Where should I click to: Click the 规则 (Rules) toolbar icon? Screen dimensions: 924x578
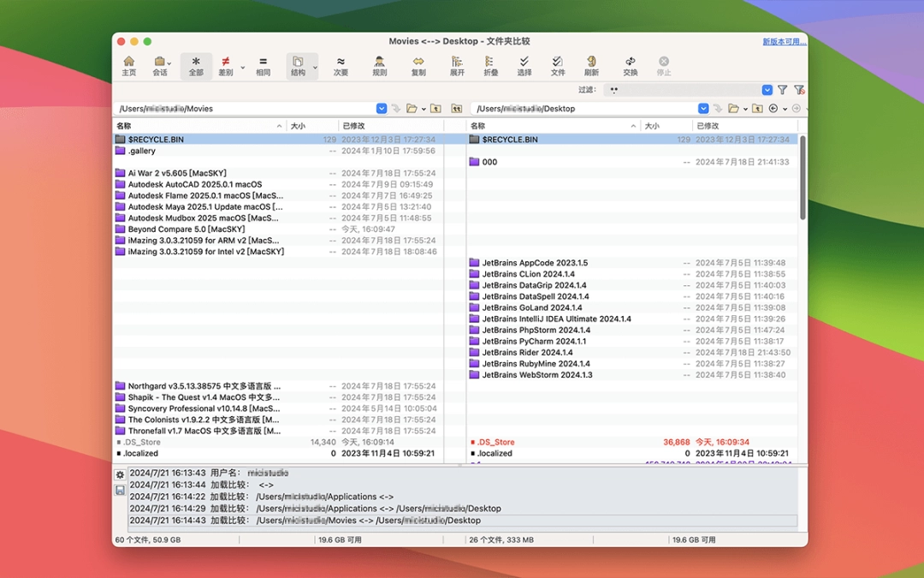379,66
